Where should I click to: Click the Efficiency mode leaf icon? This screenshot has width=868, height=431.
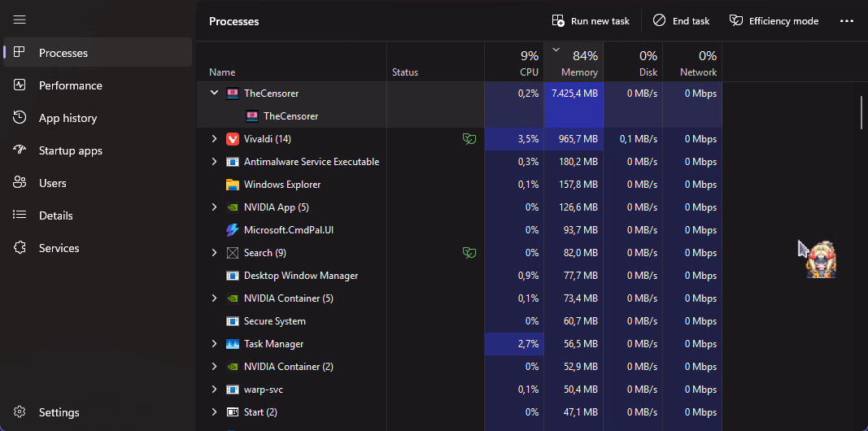pos(735,21)
